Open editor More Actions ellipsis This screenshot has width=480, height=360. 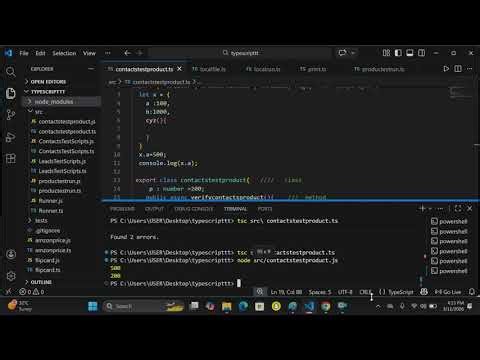tap(470, 69)
